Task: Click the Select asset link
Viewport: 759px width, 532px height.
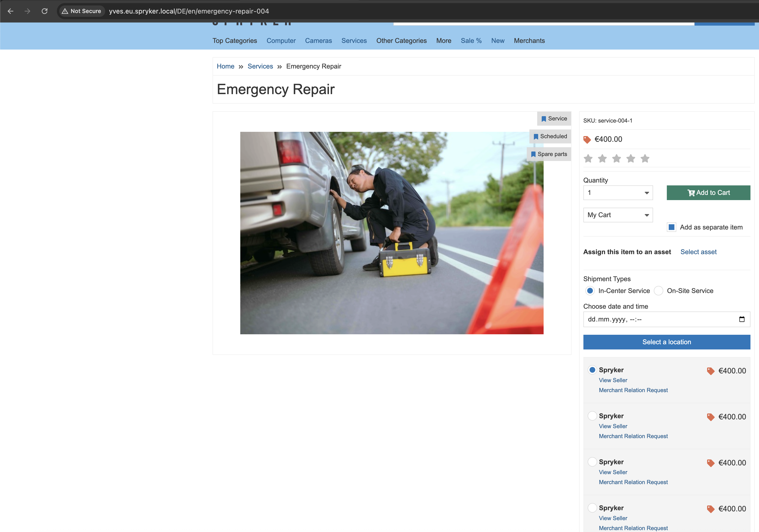Action: point(698,252)
